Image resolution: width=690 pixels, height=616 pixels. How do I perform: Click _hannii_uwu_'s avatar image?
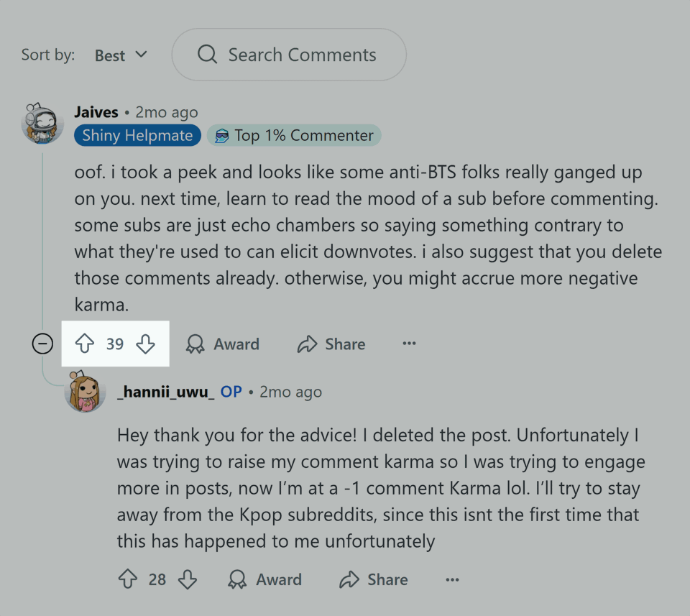pyautogui.click(x=86, y=392)
